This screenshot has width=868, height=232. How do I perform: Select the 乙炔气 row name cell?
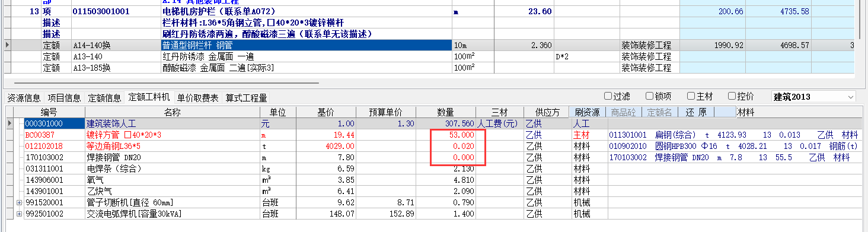click(x=173, y=191)
